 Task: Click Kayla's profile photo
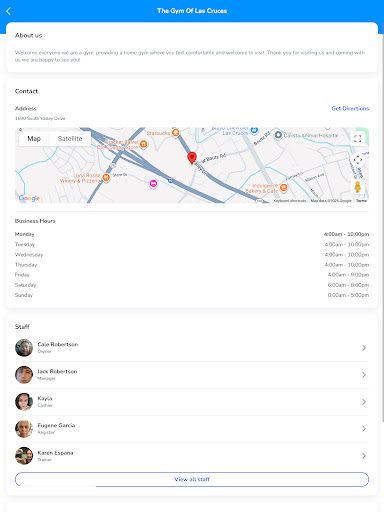(x=24, y=402)
